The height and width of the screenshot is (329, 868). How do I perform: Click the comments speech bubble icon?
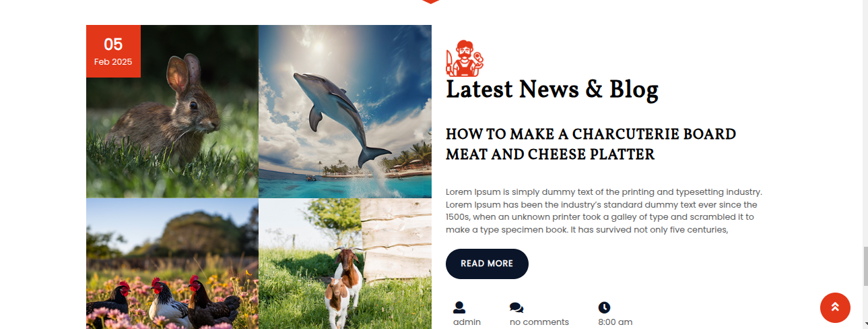[516, 307]
